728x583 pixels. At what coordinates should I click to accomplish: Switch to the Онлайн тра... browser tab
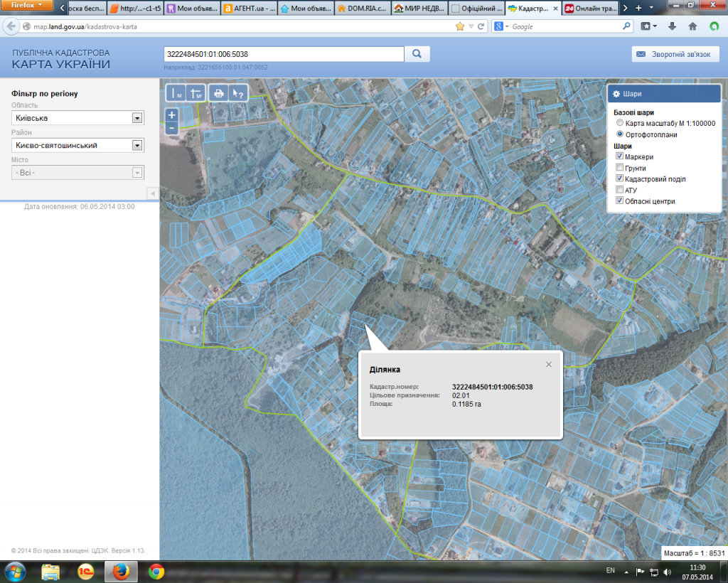pos(589,9)
